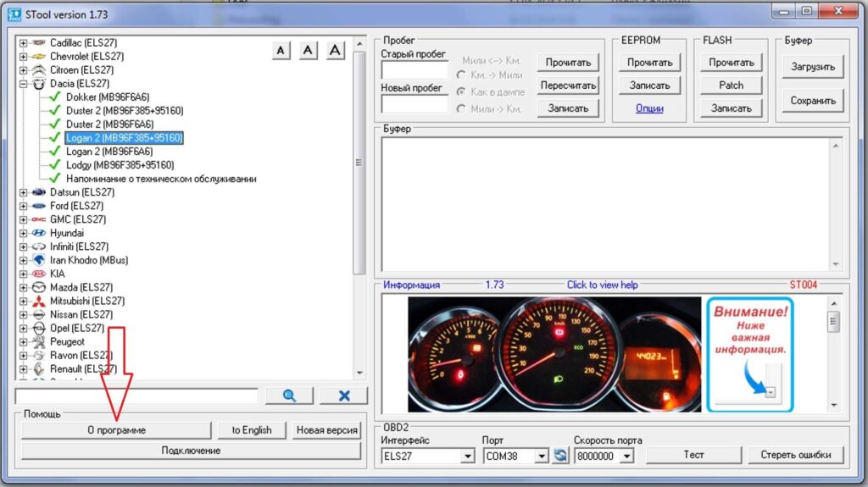The image size is (868, 487).
Task: Select highlighted Logan 2 (MB96F385+95160) entry
Action: (124, 138)
